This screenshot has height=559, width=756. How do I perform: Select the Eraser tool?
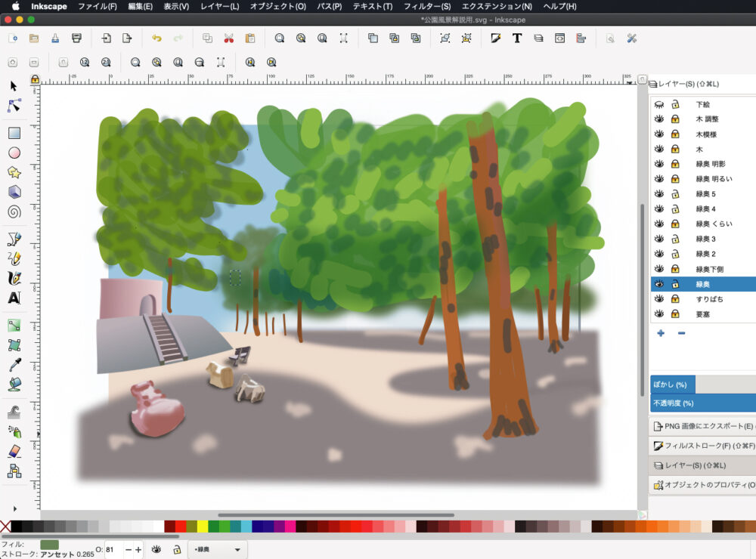pyautogui.click(x=14, y=451)
